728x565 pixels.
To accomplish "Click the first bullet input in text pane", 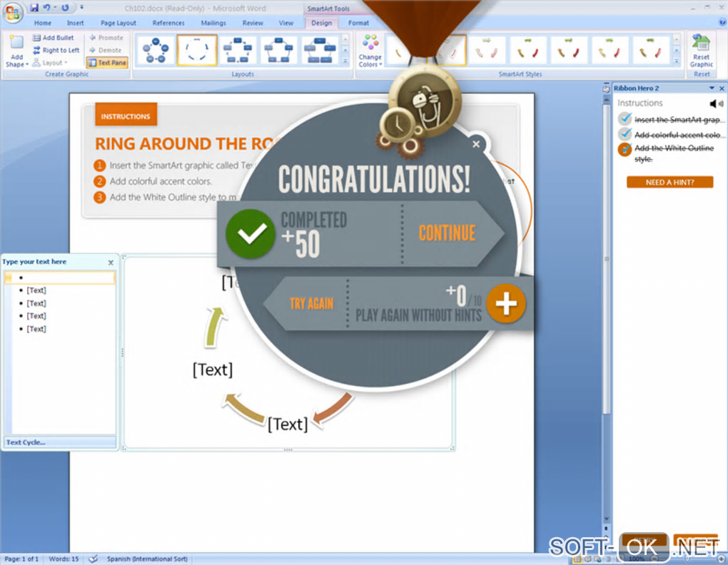I will (61, 278).
